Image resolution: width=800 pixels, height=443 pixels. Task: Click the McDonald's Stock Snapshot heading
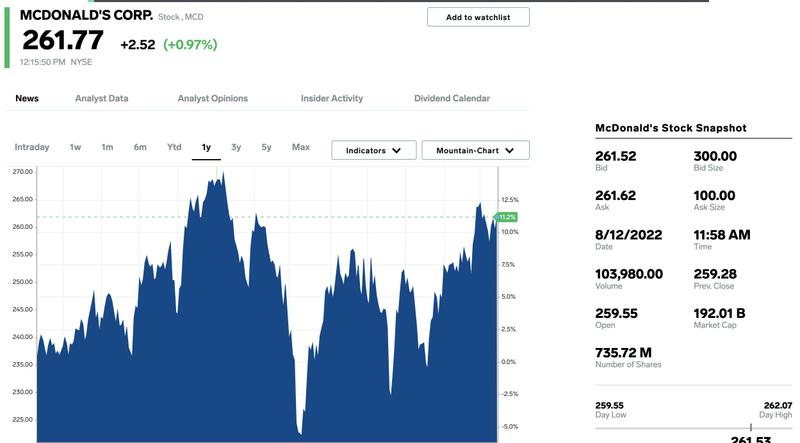click(x=671, y=128)
